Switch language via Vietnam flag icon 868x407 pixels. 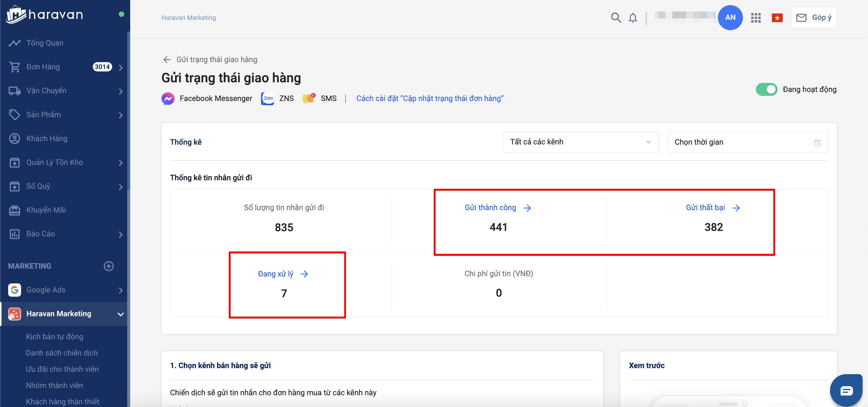click(777, 18)
